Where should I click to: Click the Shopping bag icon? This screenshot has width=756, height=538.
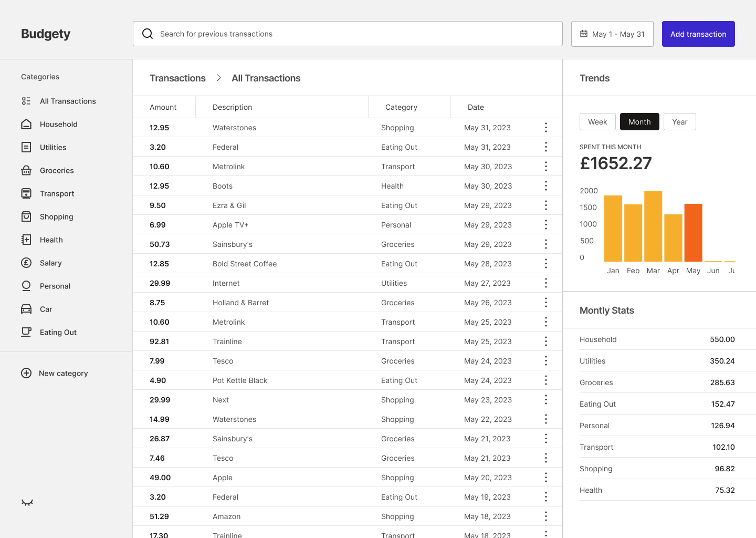coord(26,216)
